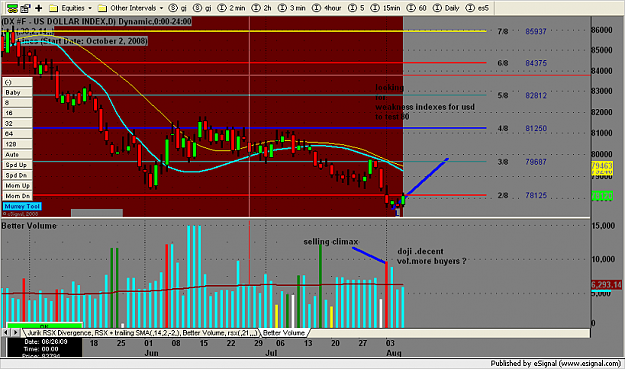
Task: Switch to the 2h interval
Action: (x=262, y=8)
